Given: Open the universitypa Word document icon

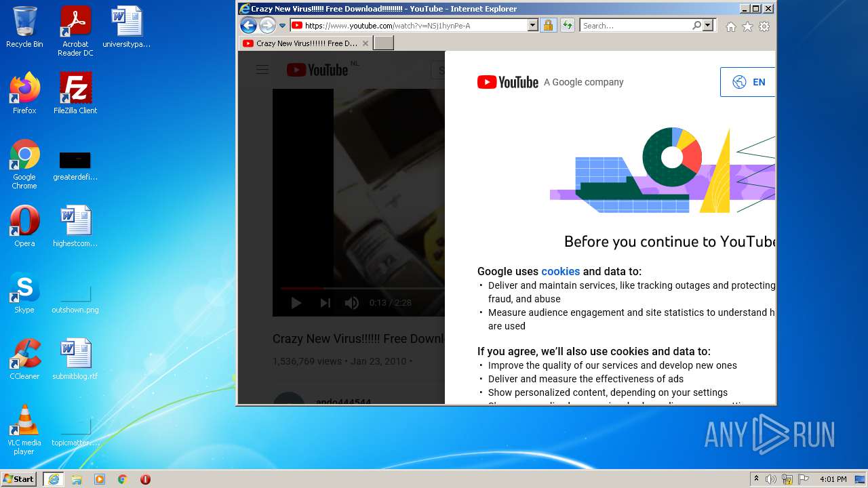Looking at the screenshot, I should [127, 27].
